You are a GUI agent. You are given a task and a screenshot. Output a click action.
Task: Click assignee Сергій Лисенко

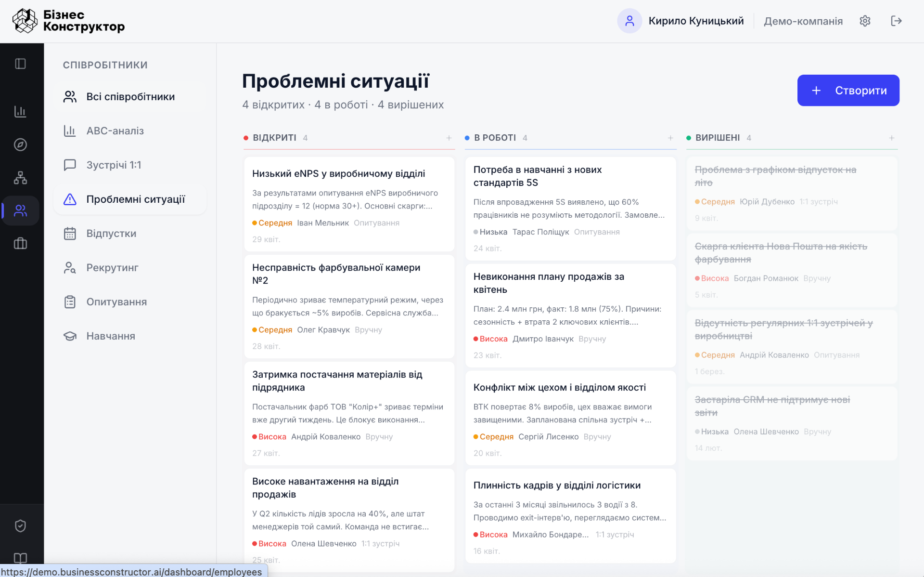548,437
